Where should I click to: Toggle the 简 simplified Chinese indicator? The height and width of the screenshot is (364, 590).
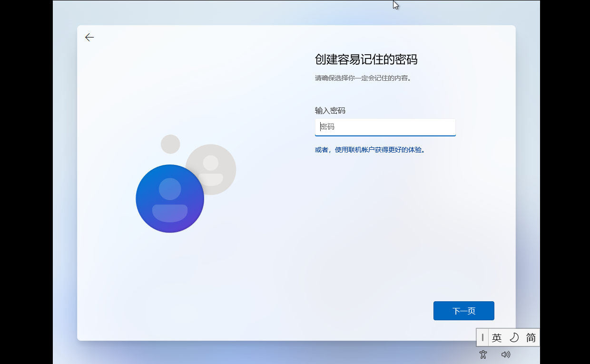[x=531, y=337]
